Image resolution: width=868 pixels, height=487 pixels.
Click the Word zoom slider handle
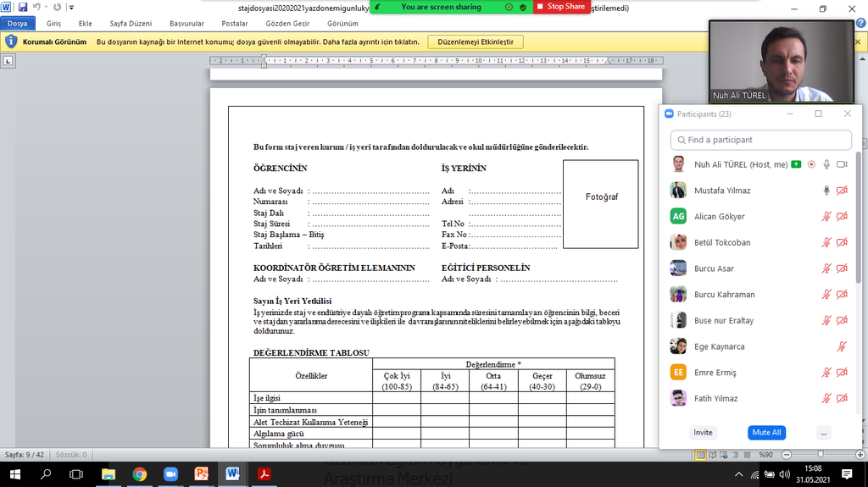point(820,455)
